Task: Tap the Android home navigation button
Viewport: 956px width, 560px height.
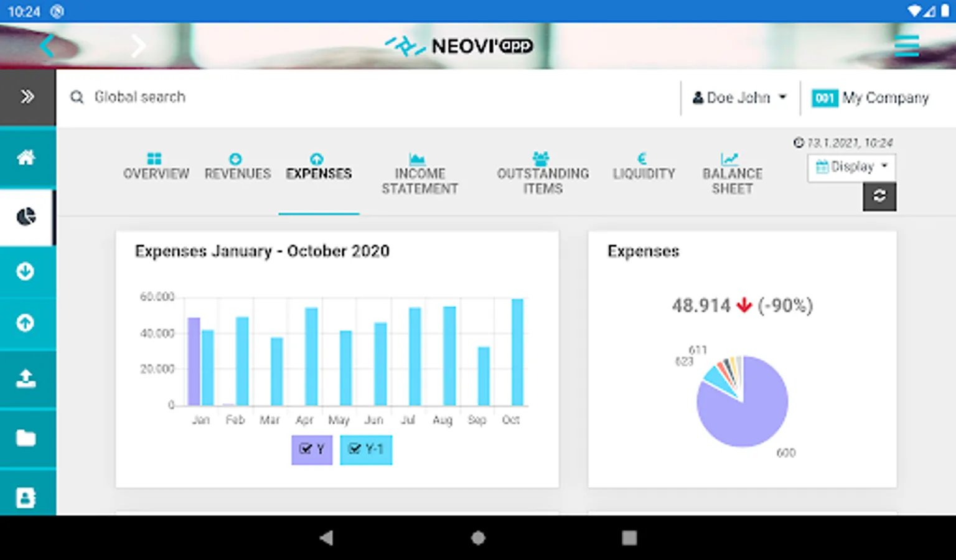Action: coord(478,538)
